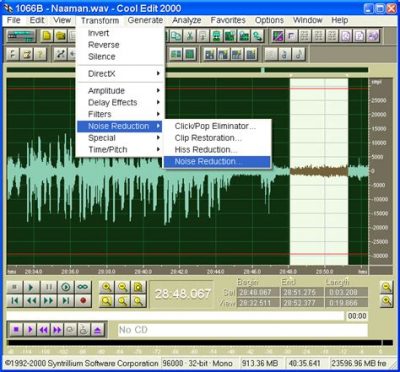Image resolution: width=400 pixels, height=372 pixels.
Task: Open the Generate menu
Action: click(x=145, y=20)
